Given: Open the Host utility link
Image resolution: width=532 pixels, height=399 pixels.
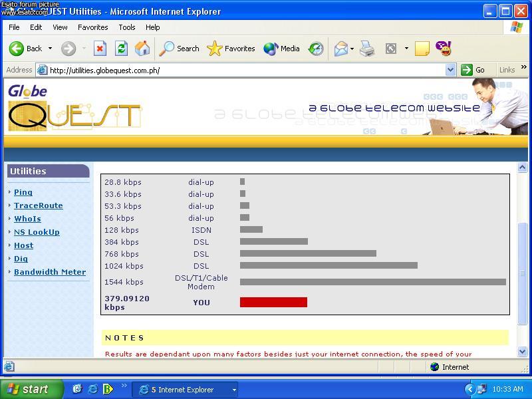Looking at the screenshot, I should coord(24,245).
